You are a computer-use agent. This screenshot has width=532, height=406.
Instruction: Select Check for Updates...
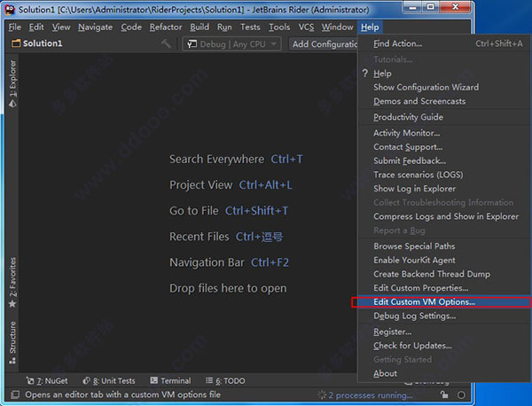444,346
